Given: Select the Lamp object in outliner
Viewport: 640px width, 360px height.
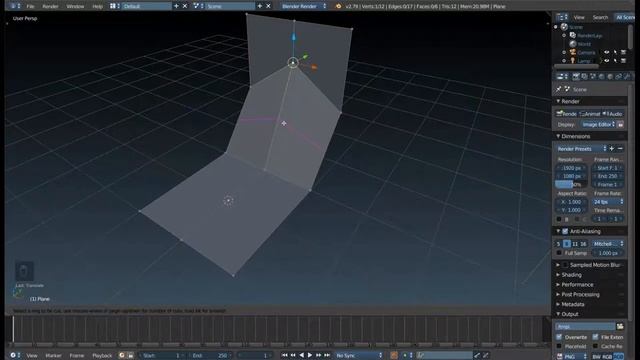Looking at the screenshot, I should pos(583,61).
